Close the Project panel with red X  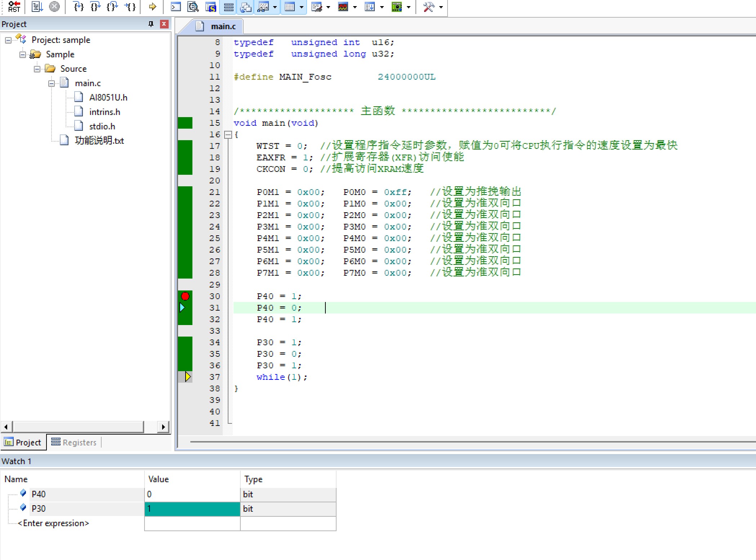click(x=164, y=24)
